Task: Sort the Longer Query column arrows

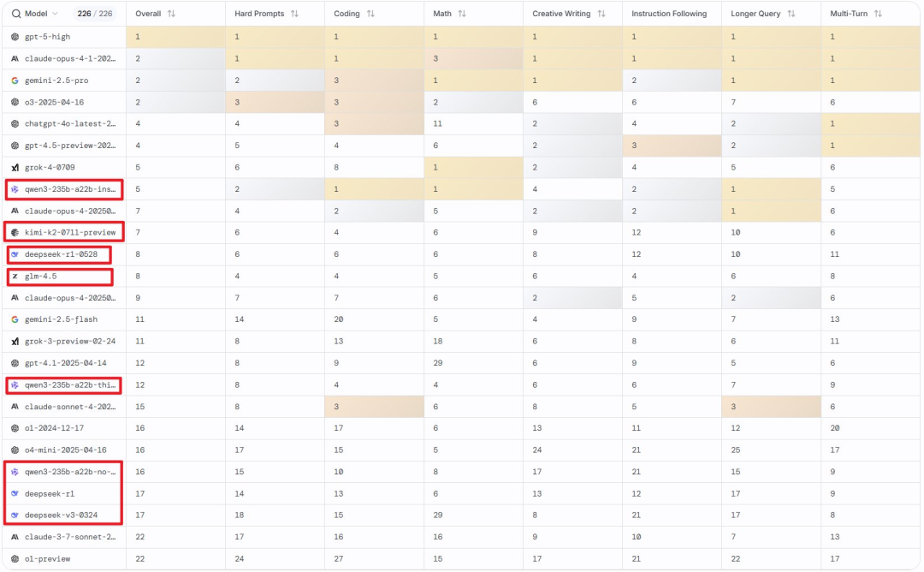Action: [791, 14]
